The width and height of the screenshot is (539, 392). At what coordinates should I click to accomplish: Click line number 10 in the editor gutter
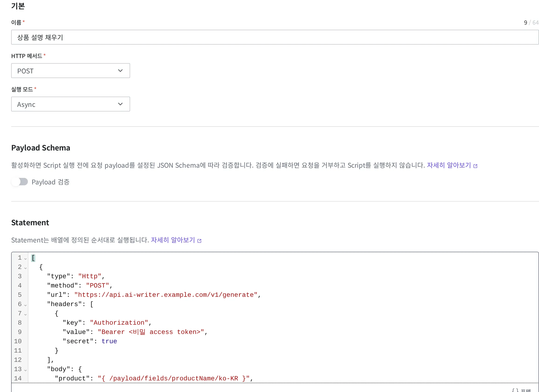(x=18, y=341)
